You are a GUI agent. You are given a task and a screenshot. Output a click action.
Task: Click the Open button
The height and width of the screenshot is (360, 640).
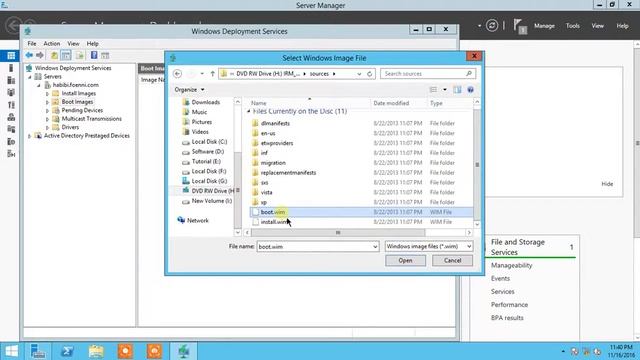pyautogui.click(x=405, y=260)
